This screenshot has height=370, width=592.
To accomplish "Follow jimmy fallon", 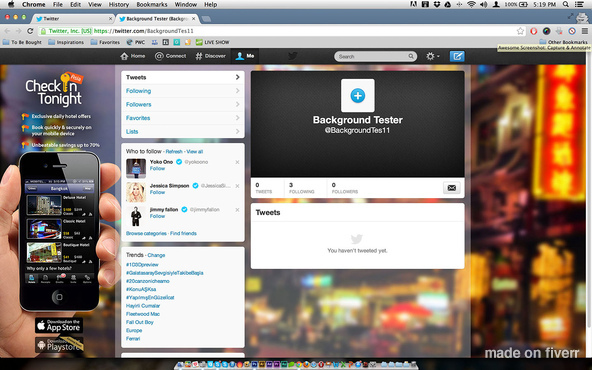I will click(x=157, y=216).
